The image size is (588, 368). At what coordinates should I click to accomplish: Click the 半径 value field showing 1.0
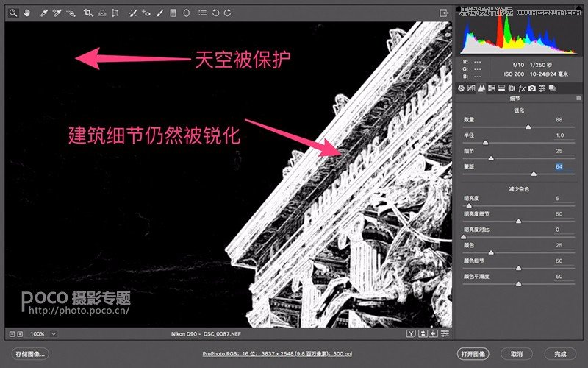564,135
